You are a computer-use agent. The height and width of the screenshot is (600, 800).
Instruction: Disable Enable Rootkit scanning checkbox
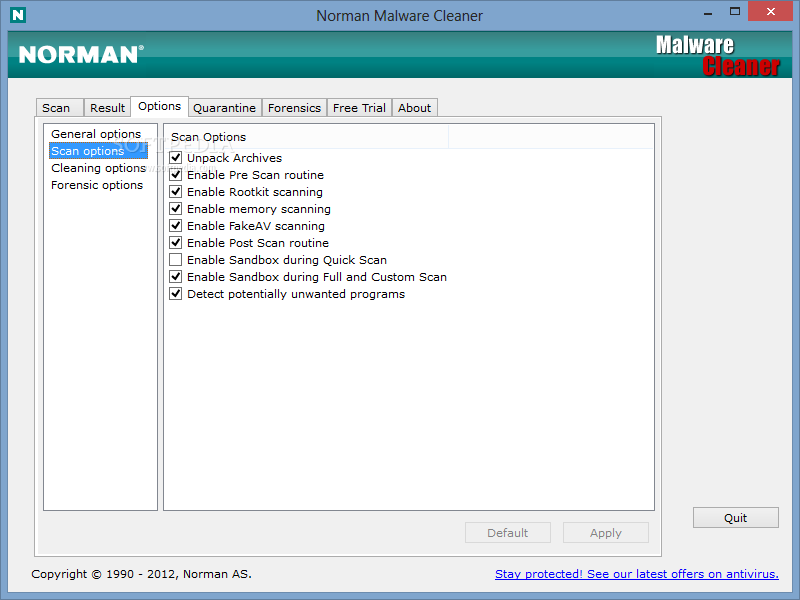pos(176,192)
